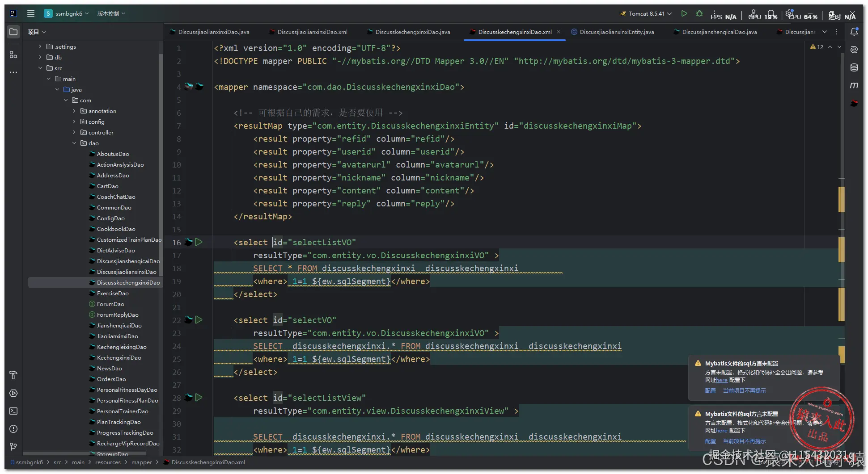This screenshot has height=474, width=868.
Task: Open the 版本控制 dropdown
Action: [x=111, y=13]
